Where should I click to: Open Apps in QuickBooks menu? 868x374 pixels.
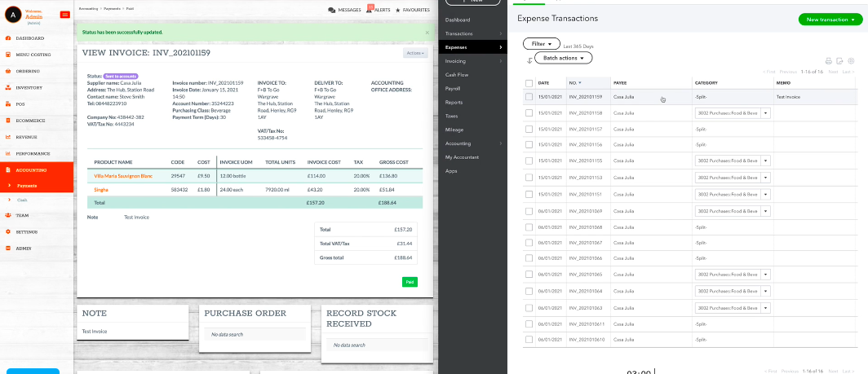coord(451,171)
